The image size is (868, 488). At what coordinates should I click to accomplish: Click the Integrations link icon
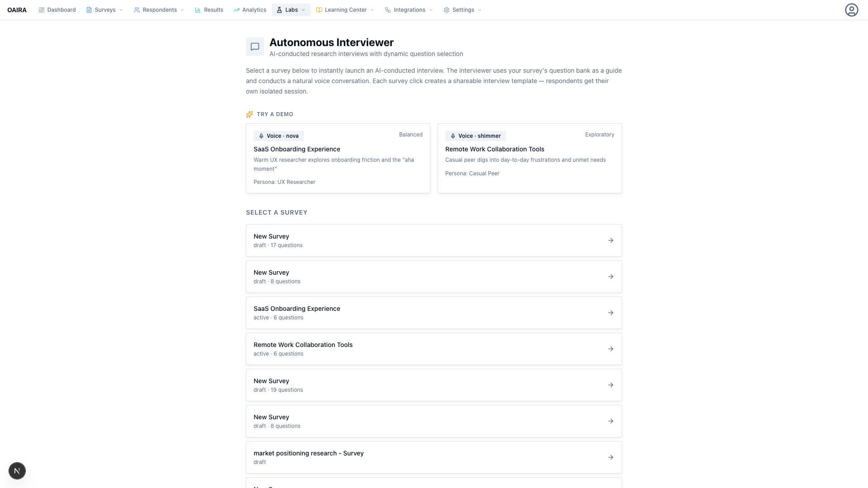point(388,10)
